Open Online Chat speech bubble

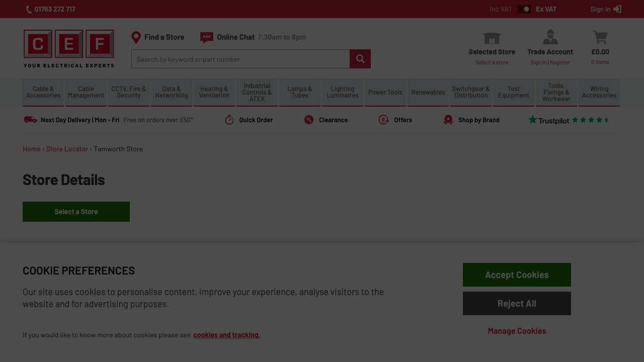pyautogui.click(x=206, y=38)
